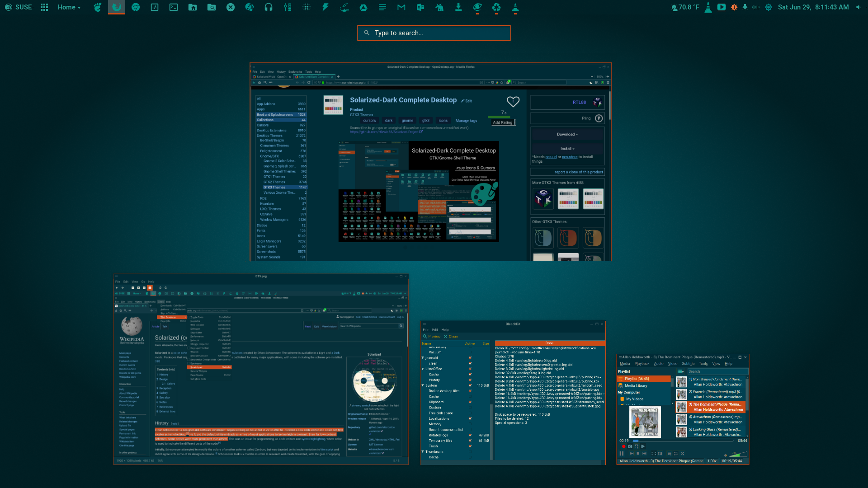Toggle the Clipboard checkbox in BleachBit

[470, 402]
